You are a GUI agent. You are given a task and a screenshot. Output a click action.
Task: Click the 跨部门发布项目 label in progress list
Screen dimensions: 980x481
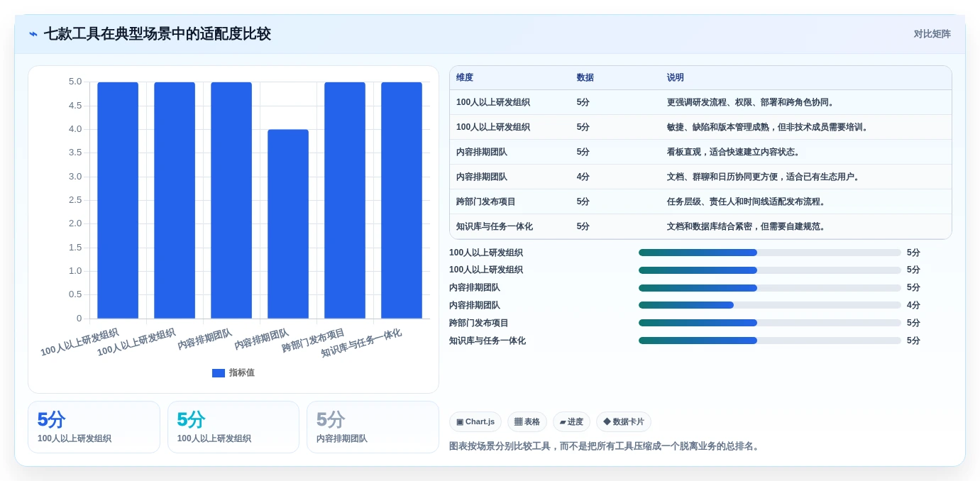(x=479, y=323)
